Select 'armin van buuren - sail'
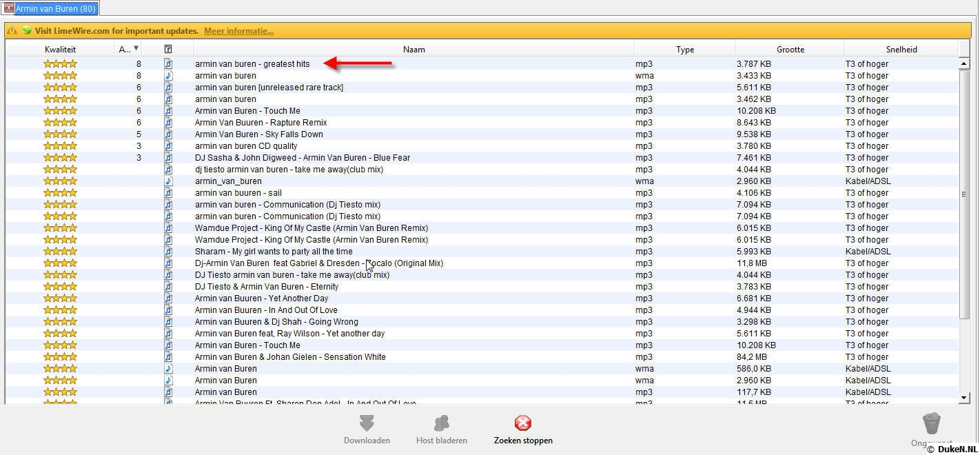 (x=238, y=193)
